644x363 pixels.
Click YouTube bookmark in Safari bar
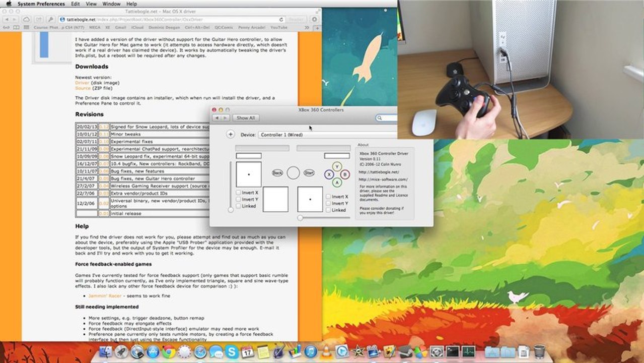(x=278, y=27)
